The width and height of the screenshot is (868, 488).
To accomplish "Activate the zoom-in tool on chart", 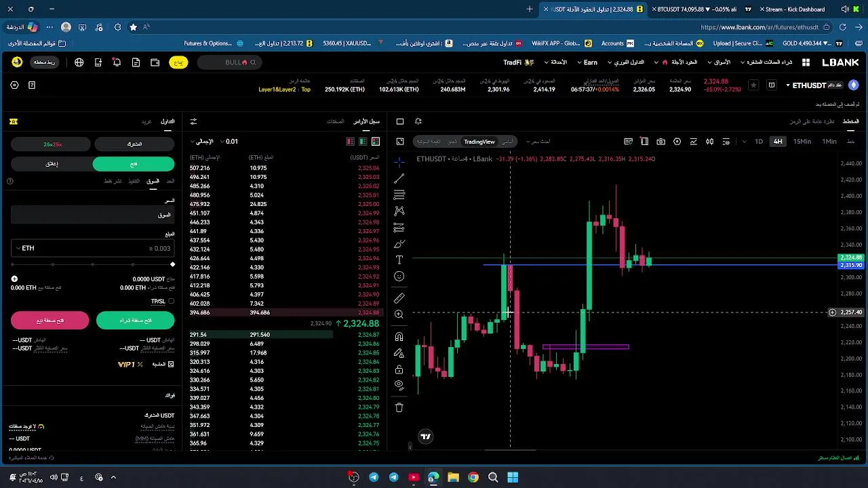I will tap(399, 314).
